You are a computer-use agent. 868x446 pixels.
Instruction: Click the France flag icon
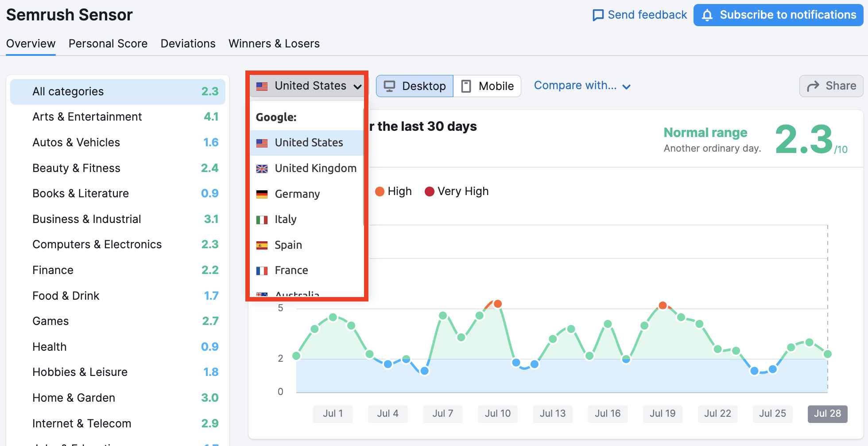pos(262,270)
